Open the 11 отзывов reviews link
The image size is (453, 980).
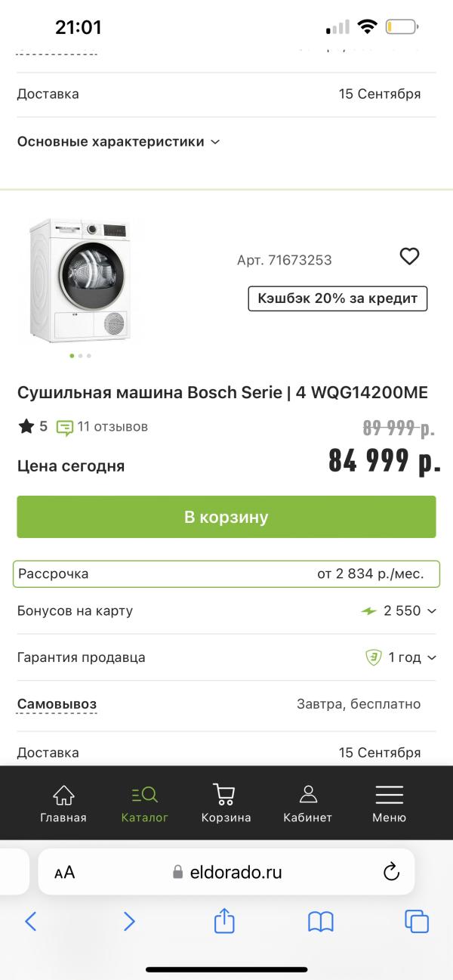103,427
